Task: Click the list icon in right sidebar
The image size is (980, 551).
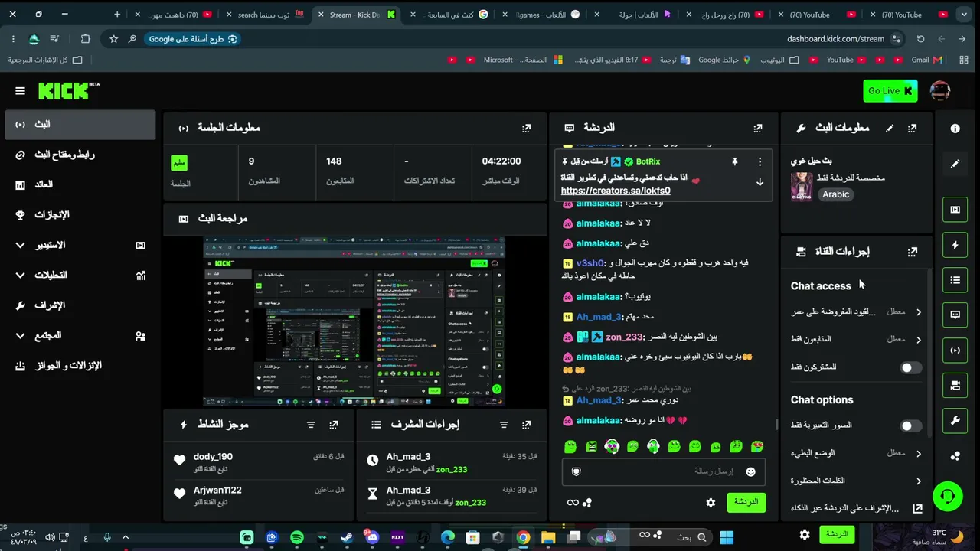Action: pyautogui.click(x=955, y=280)
